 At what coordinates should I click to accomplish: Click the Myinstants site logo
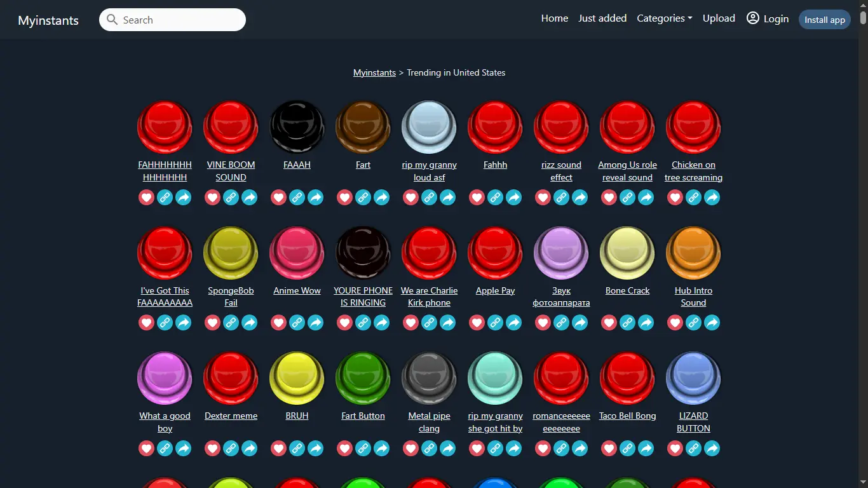pos(48,20)
